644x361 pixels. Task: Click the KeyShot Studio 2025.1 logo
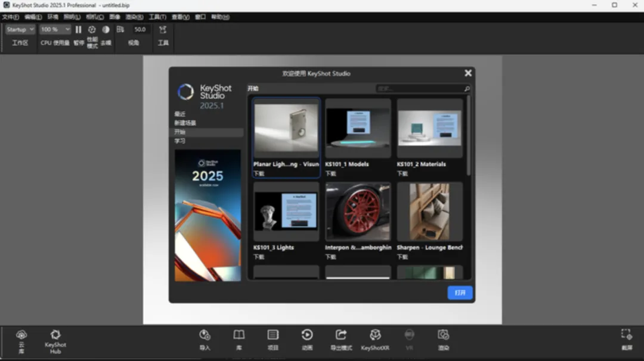(205, 97)
